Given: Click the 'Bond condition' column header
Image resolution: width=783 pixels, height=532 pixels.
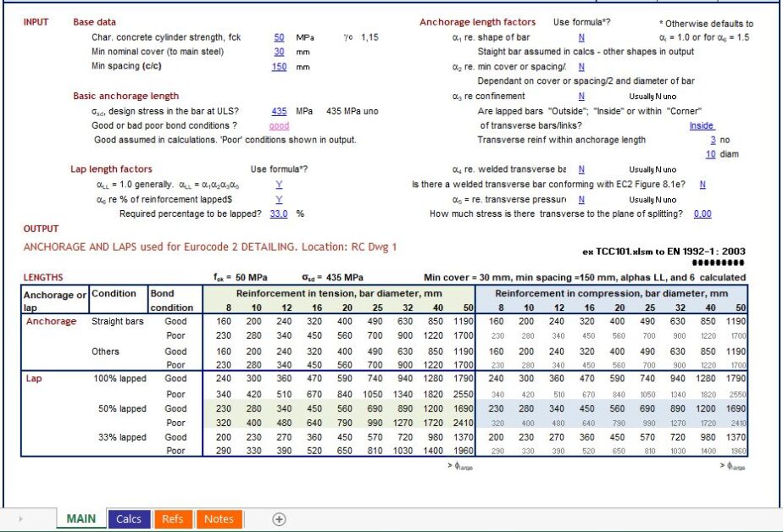Looking at the screenshot, I should pyautogui.click(x=172, y=301).
